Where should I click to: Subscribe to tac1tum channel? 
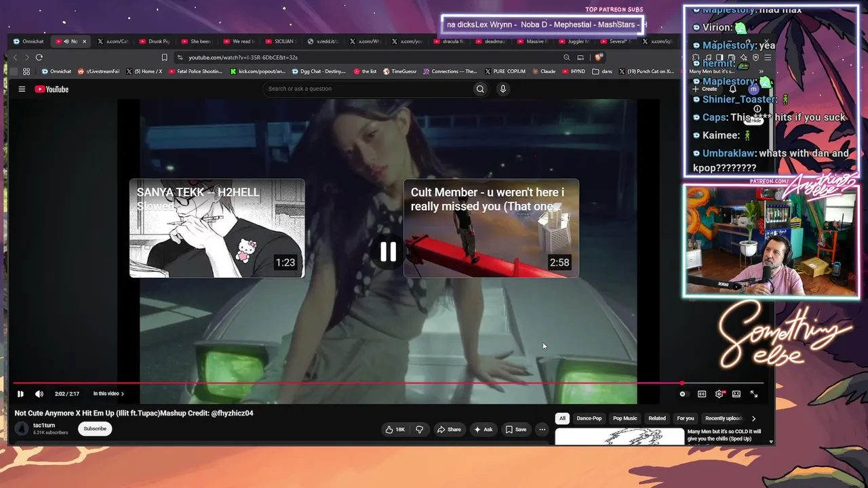(95, 429)
